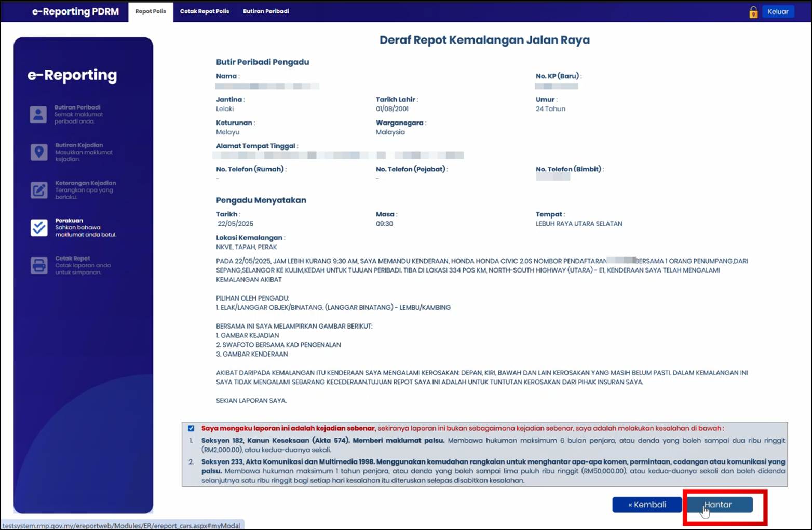The height and width of the screenshot is (530, 812).
Task: Click the padlock icon beside Keluar
Action: click(x=753, y=12)
